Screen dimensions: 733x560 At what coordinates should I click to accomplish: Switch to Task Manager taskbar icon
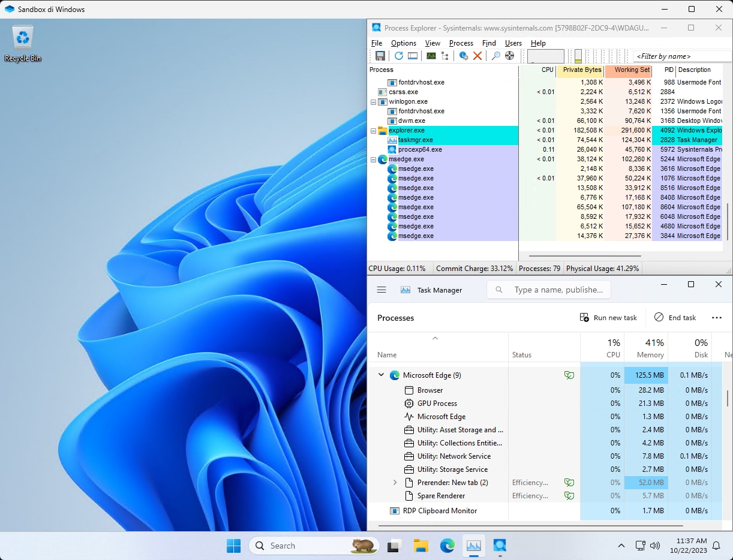[473, 546]
